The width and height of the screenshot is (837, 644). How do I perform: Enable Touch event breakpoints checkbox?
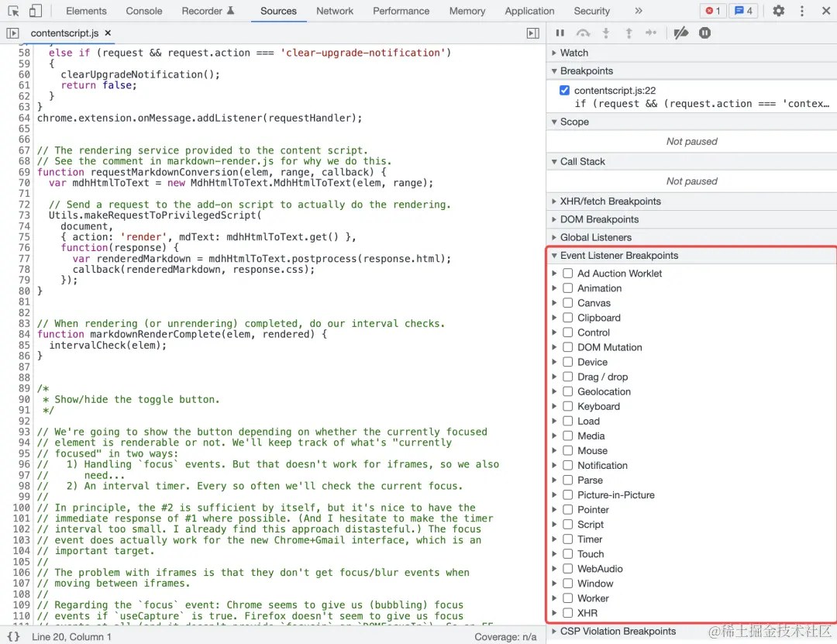568,554
